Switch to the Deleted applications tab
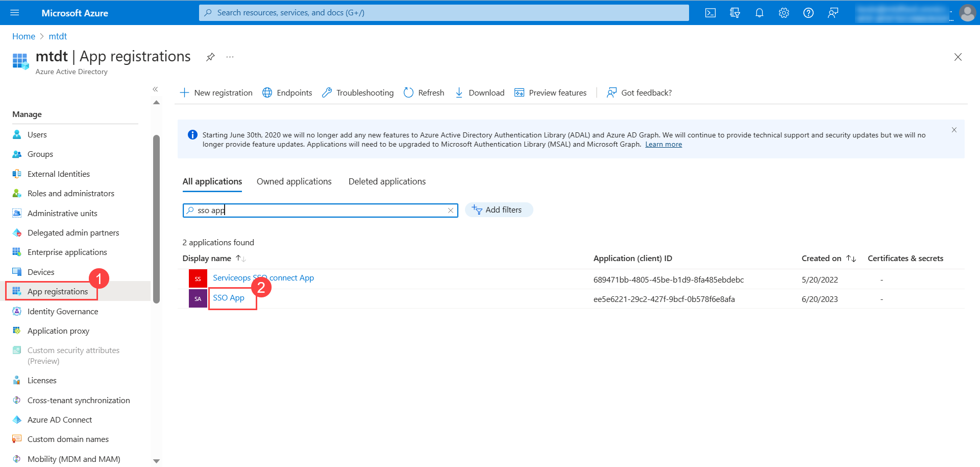The image size is (980, 467). [387, 181]
